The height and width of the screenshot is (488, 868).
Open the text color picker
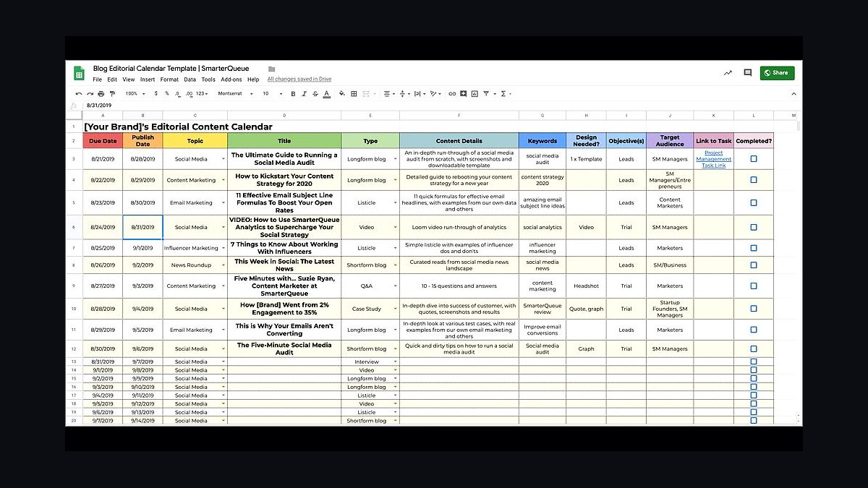pos(326,93)
